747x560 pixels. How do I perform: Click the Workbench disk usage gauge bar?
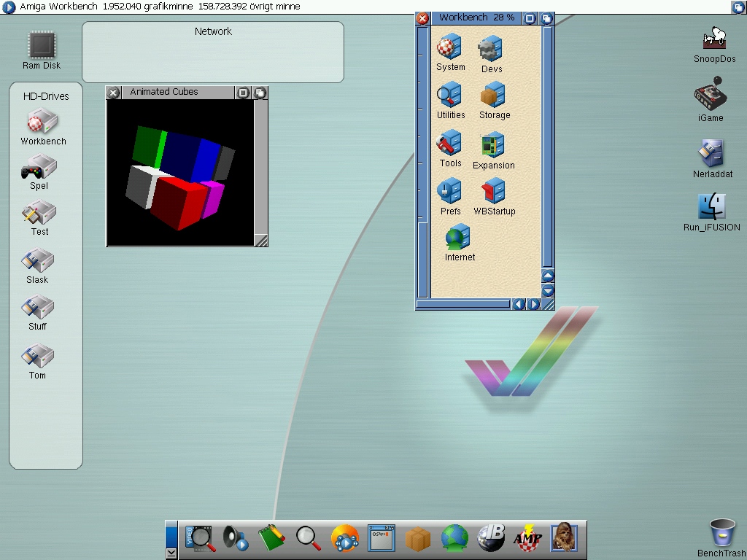pos(422,162)
